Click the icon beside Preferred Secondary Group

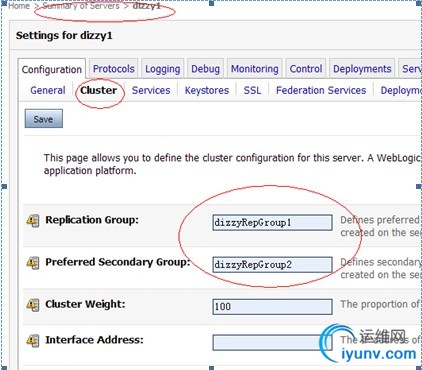33,263
